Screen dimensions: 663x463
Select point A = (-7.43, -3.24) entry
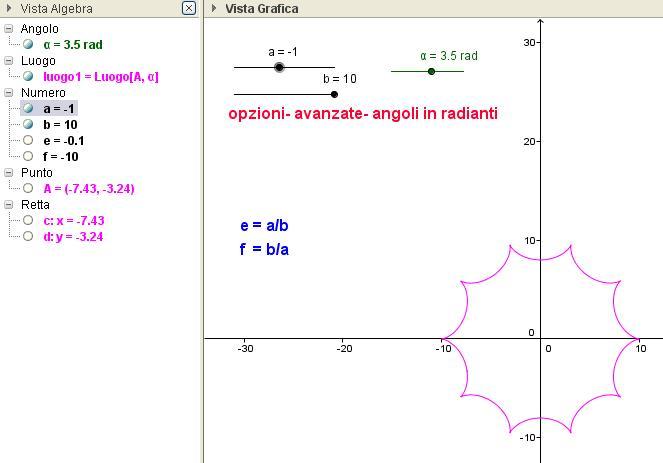(89, 189)
